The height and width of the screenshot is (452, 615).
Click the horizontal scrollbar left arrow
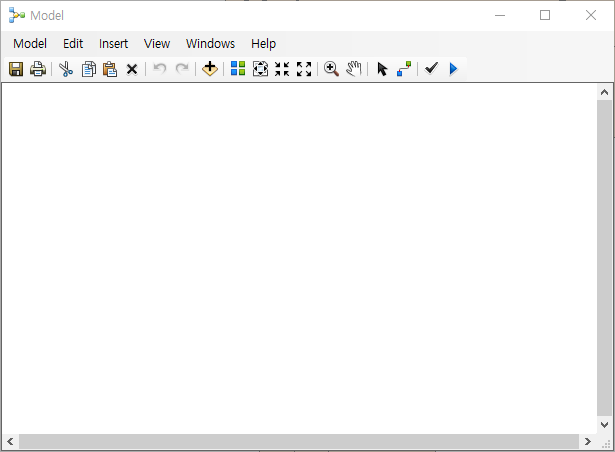pyautogui.click(x=10, y=441)
